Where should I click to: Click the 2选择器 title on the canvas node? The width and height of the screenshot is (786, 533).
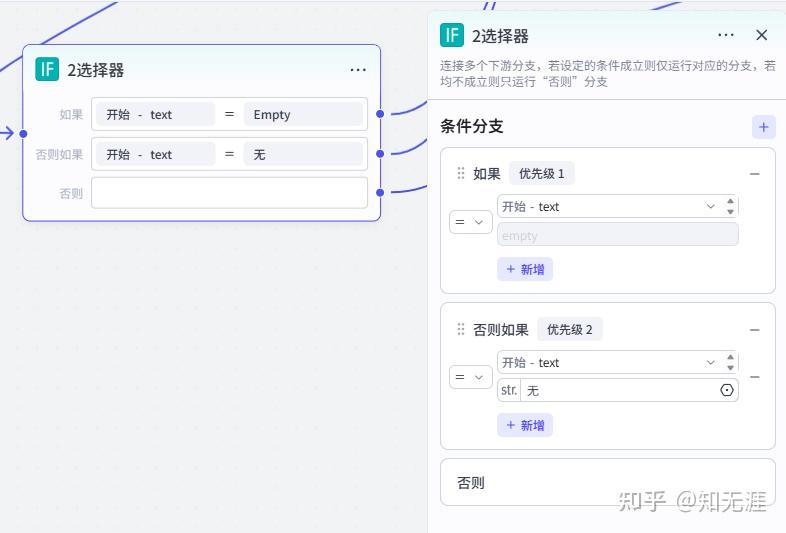(x=96, y=70)
